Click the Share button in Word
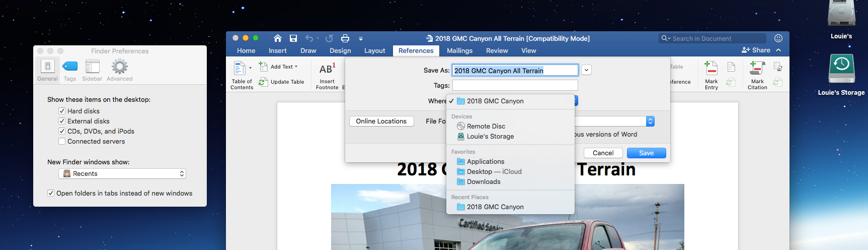The image size is (868, 250). coord(756,50)
